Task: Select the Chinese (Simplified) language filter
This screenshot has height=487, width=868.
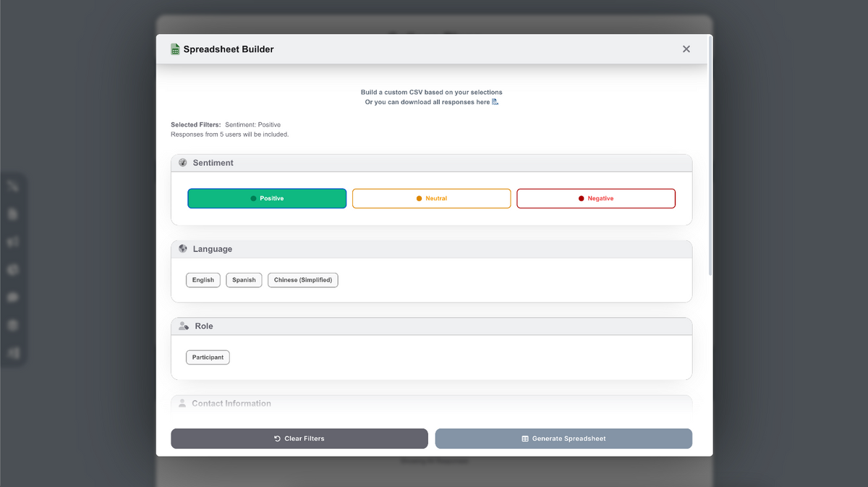Action: tap(302, 279)
